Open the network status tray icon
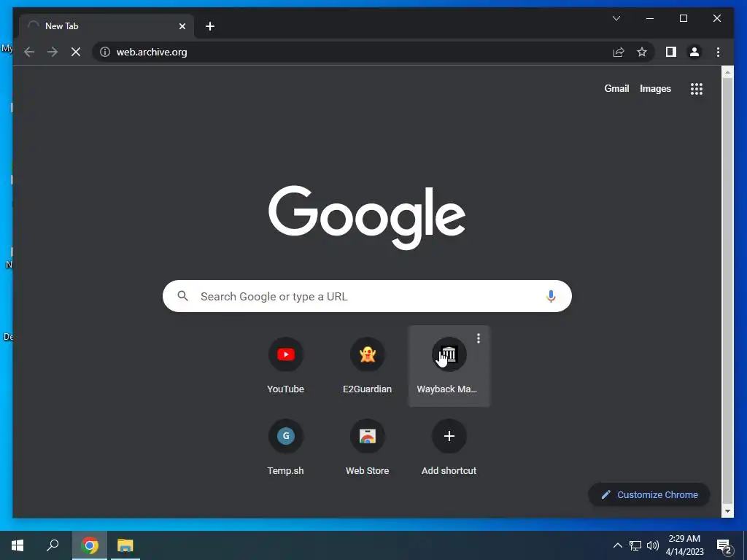The width and height of the screenshot is (747, 560). click(635, 545)
